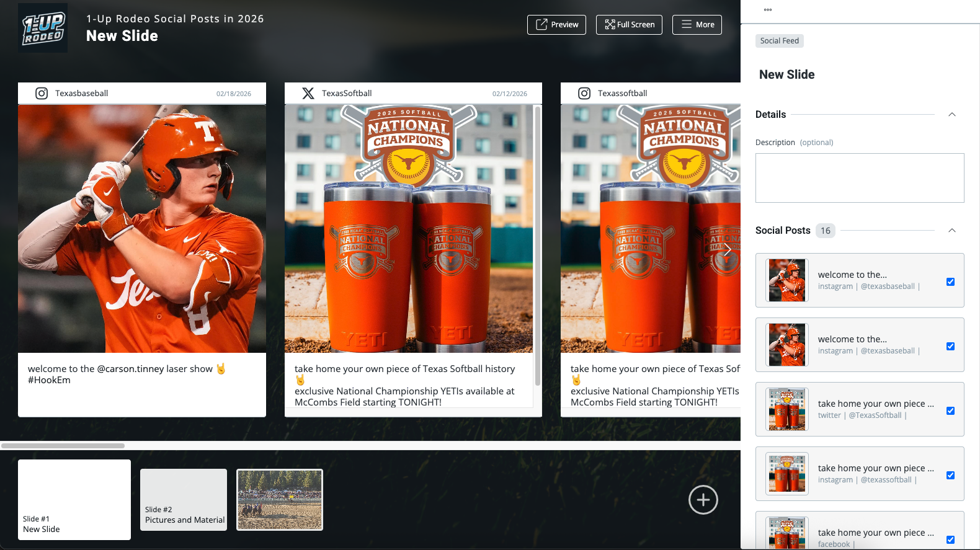This screenshot has width=980, height=550.
Task: Select the rodeo arena photo slide thumbnail
Action: (280, 500)
